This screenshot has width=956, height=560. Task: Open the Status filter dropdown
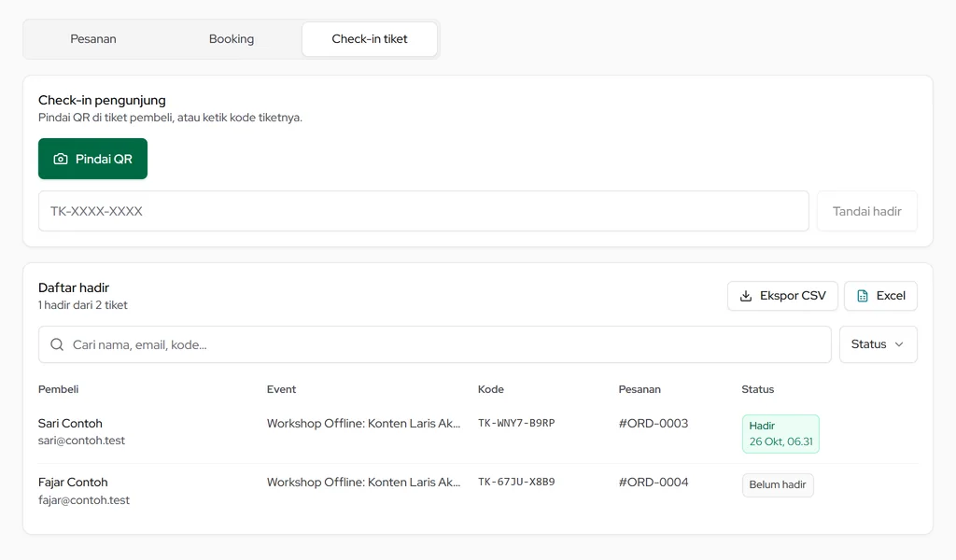click(878, 344)
